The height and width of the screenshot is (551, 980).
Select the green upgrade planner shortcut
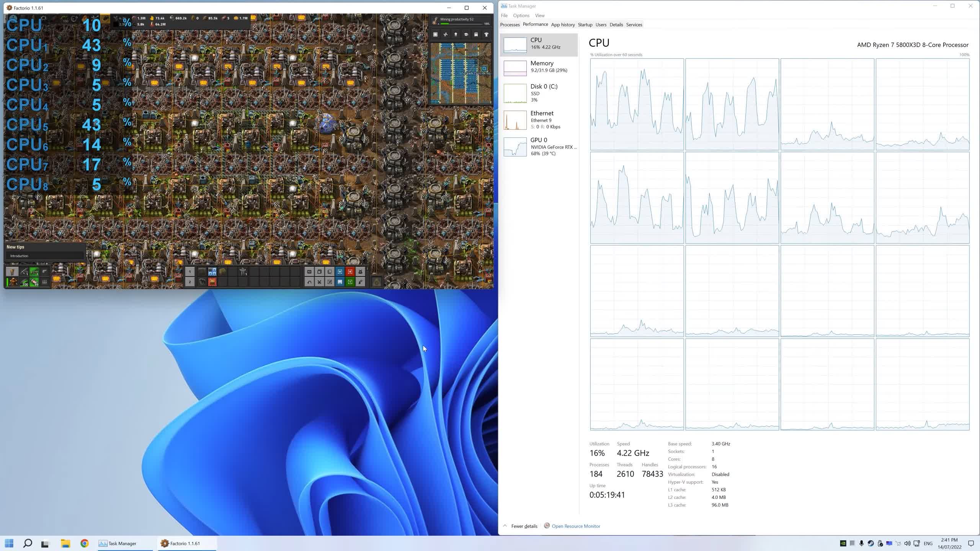[350, 282]
